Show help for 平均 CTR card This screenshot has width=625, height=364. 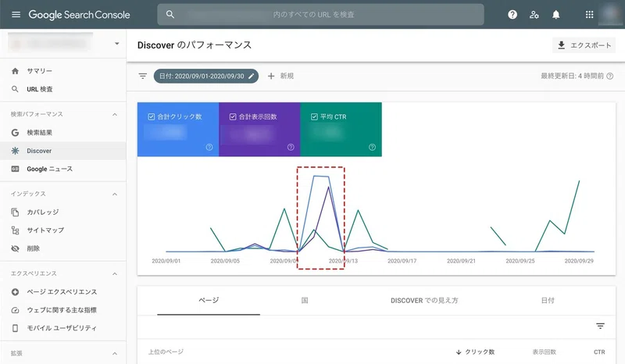372,147
